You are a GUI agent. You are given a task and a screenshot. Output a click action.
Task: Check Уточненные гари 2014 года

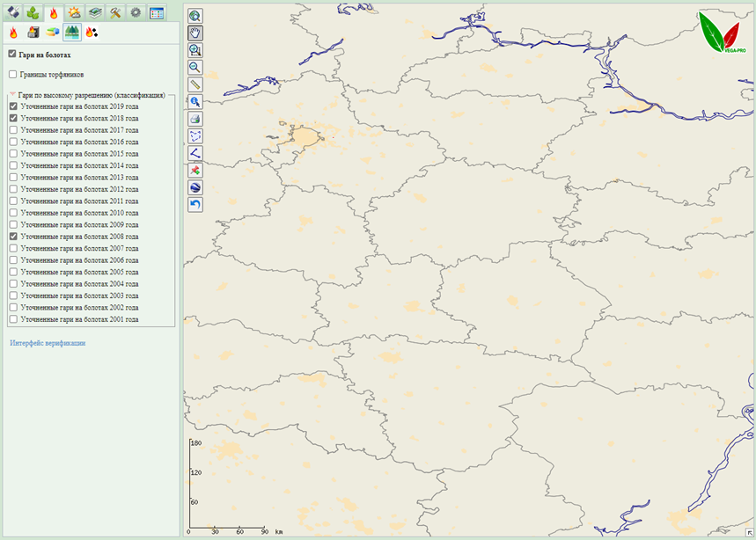13,165
